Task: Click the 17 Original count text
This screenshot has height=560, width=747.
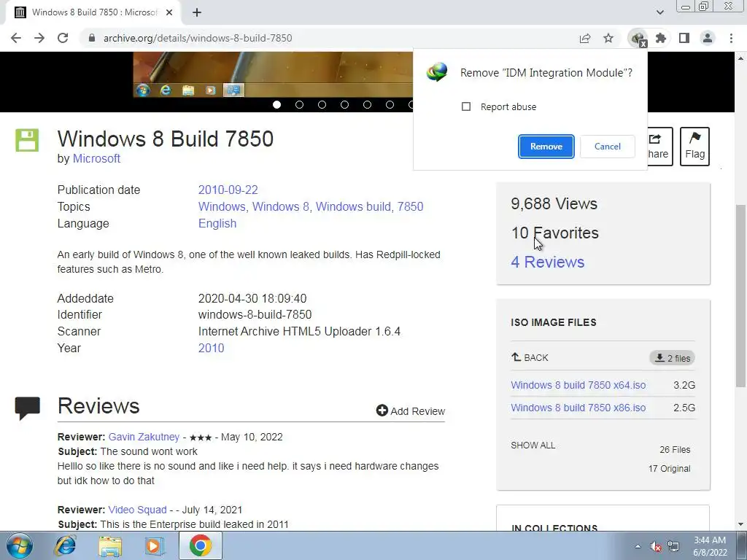Action: pyautogui.click(x=669, y=469)
